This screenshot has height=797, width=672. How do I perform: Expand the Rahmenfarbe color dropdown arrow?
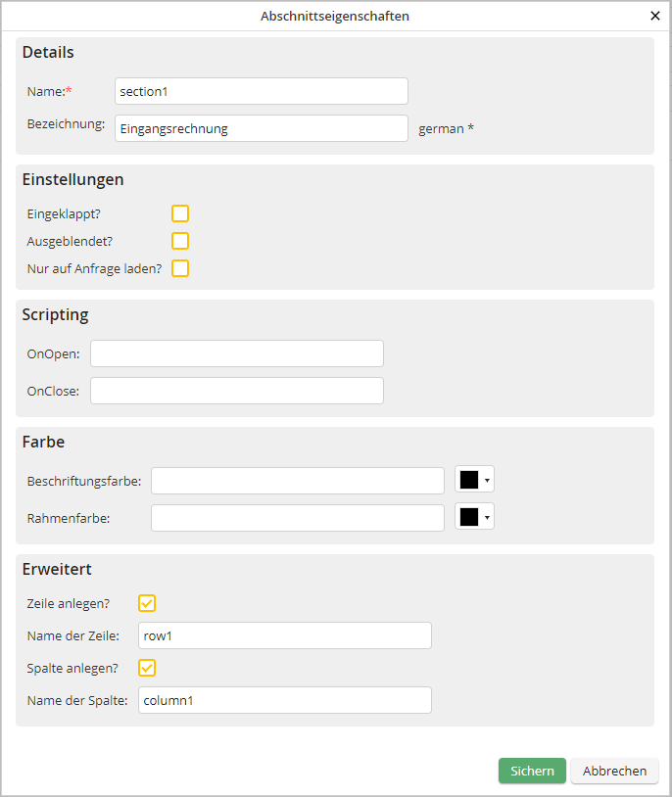pos(487,517)
